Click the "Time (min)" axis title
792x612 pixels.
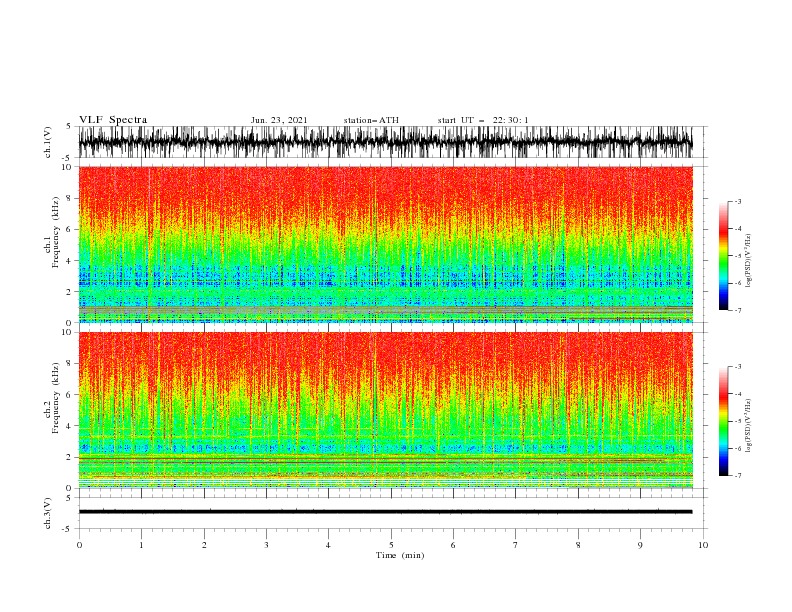click(400, 555)
